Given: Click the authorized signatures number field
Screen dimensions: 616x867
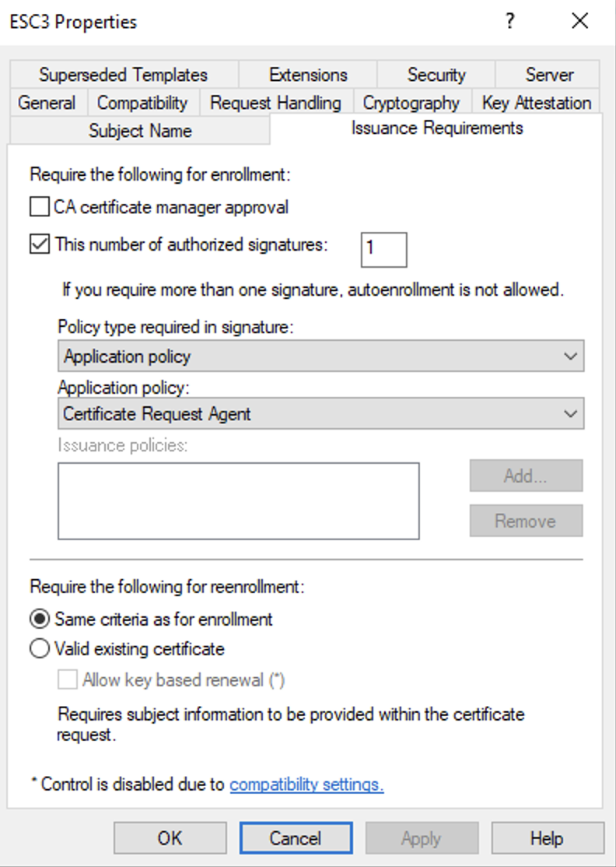Looking at the screenshot, I should 383,248.
